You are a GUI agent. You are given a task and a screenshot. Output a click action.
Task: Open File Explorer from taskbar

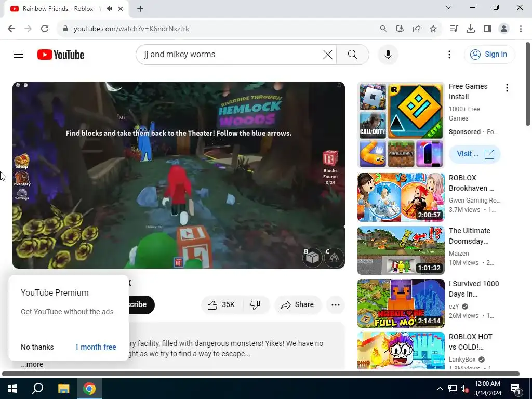pyautogui.click(x=63, y=389)
